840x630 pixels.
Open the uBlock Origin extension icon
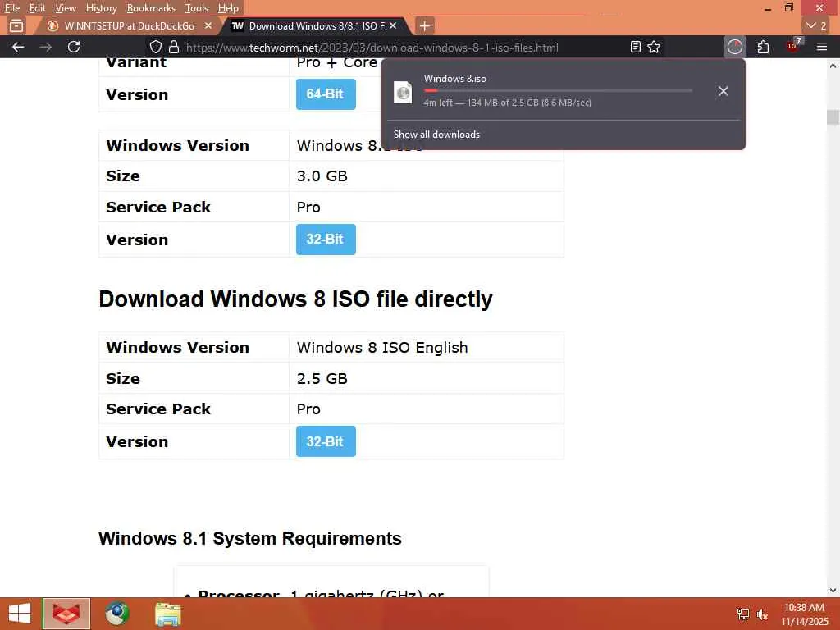click(x=793, y=47)
